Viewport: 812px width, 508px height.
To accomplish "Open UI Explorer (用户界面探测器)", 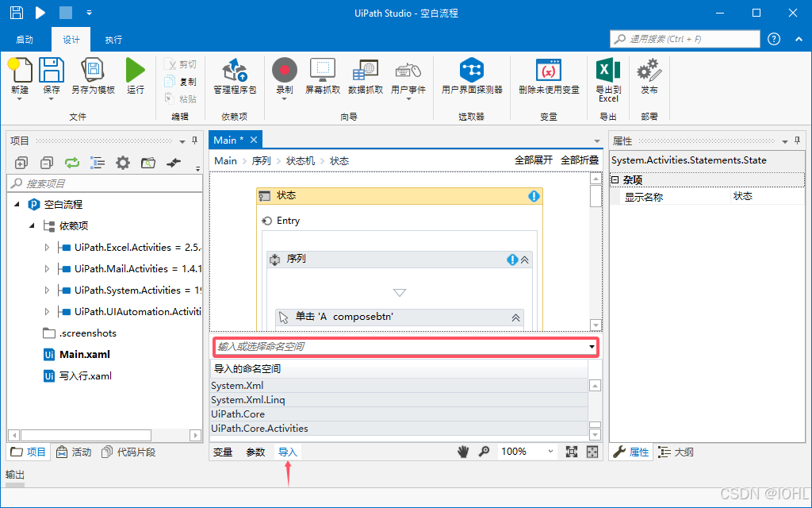I will tap(472, 71).
